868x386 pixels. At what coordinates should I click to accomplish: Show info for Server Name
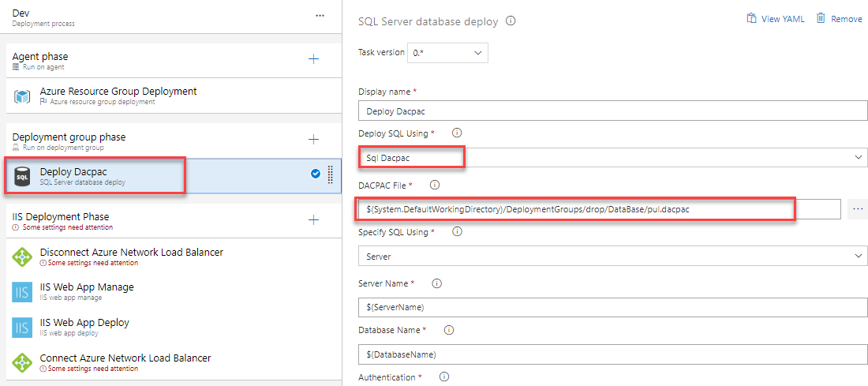[436, 283]
